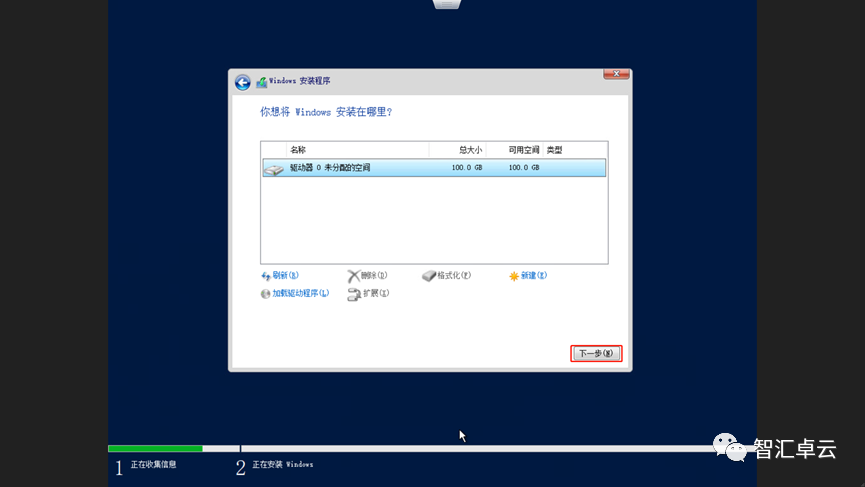865x487 pixels.
Task: Click the delete X icon
Action: (353, 276)
